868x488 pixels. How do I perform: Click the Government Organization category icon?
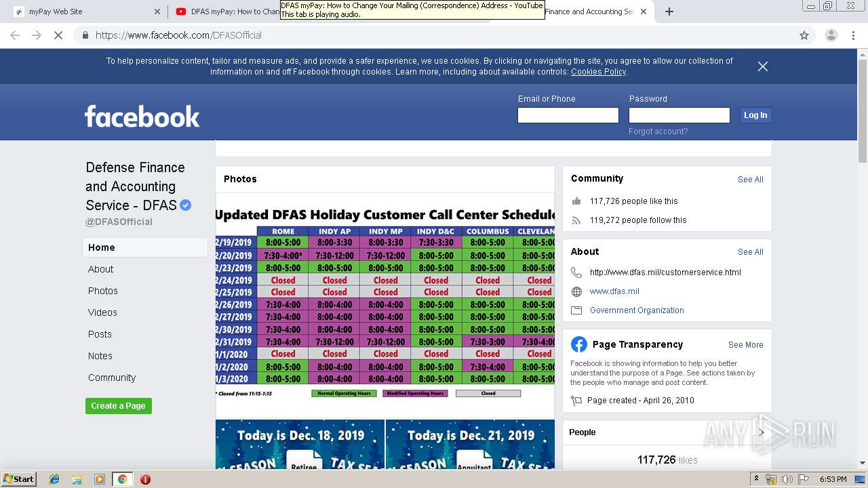(x=576, y=310)
